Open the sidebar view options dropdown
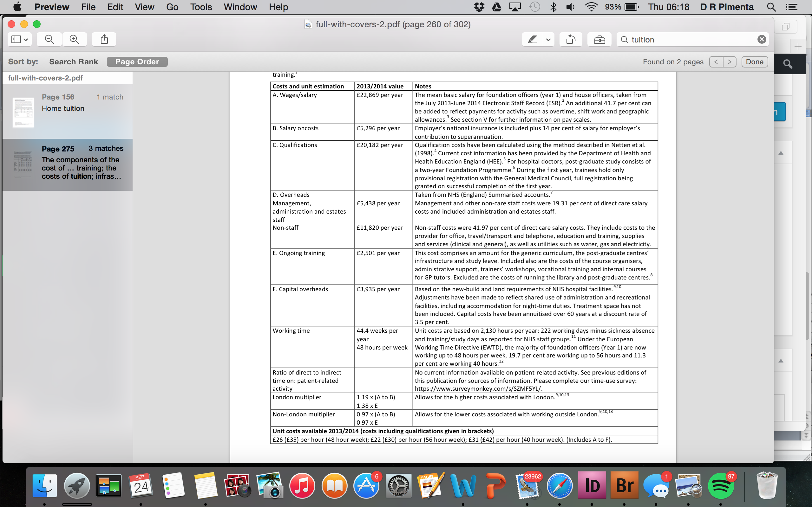 coord(19,40)
